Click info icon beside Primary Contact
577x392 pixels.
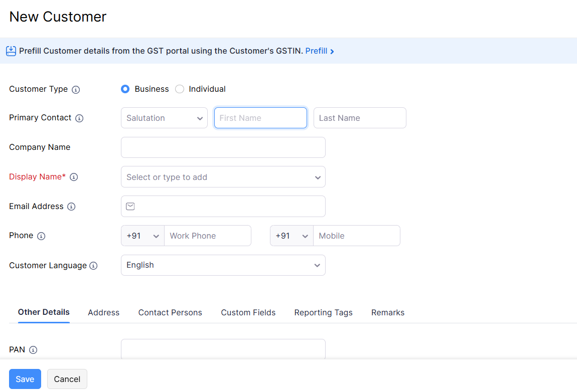point(79,118)
